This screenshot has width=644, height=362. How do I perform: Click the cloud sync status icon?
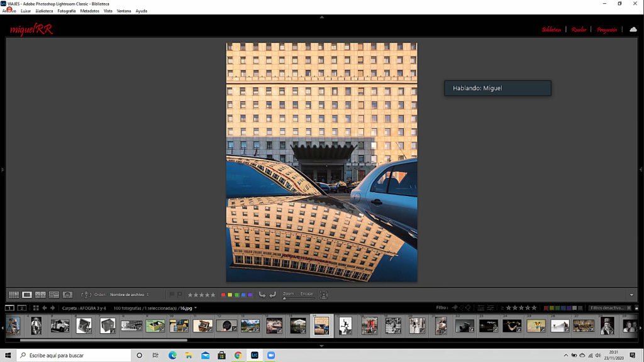coord(633,30)
